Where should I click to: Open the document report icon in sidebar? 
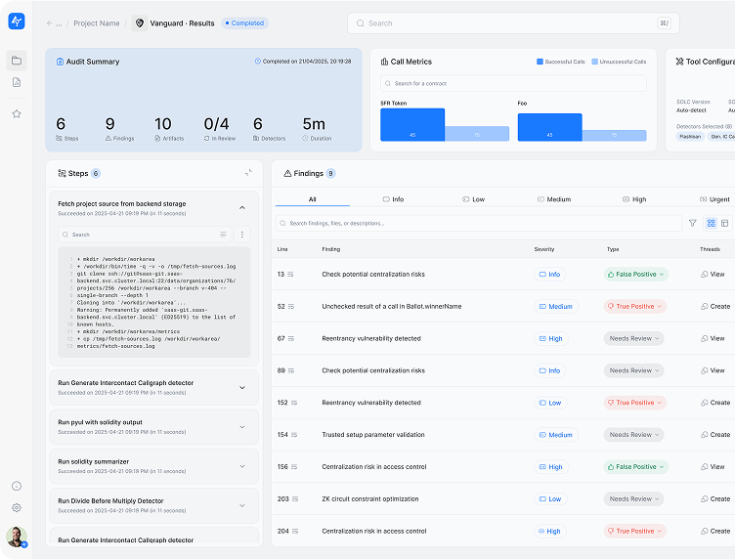pos(17,82)
